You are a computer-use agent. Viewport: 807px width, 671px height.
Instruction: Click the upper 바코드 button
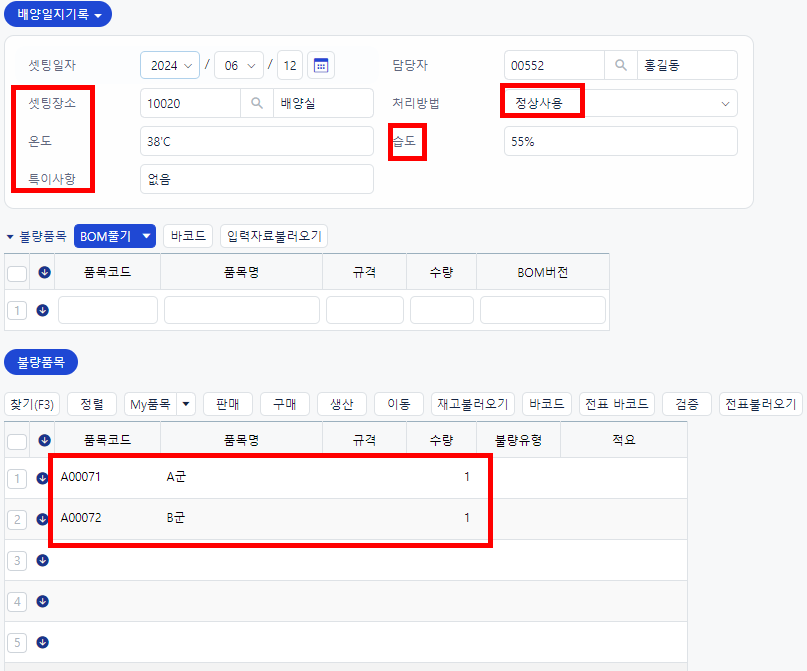(188, 236)
